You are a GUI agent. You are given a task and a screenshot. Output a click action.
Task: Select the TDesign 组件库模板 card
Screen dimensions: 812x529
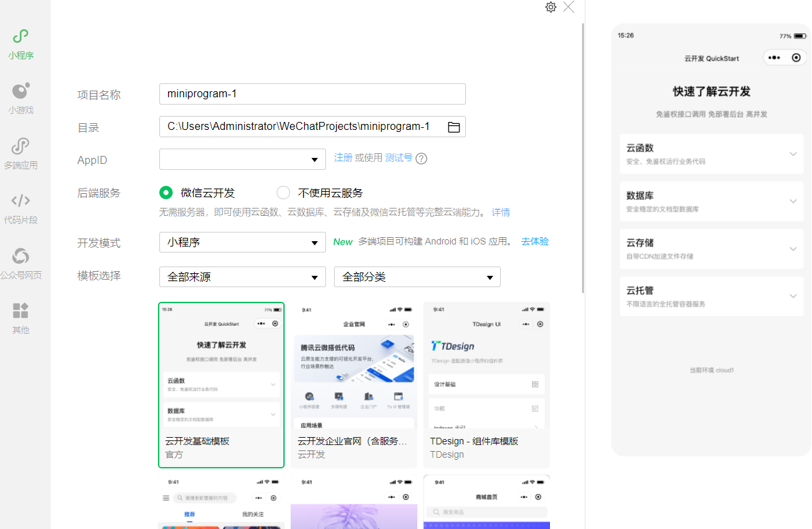(487, 385)
